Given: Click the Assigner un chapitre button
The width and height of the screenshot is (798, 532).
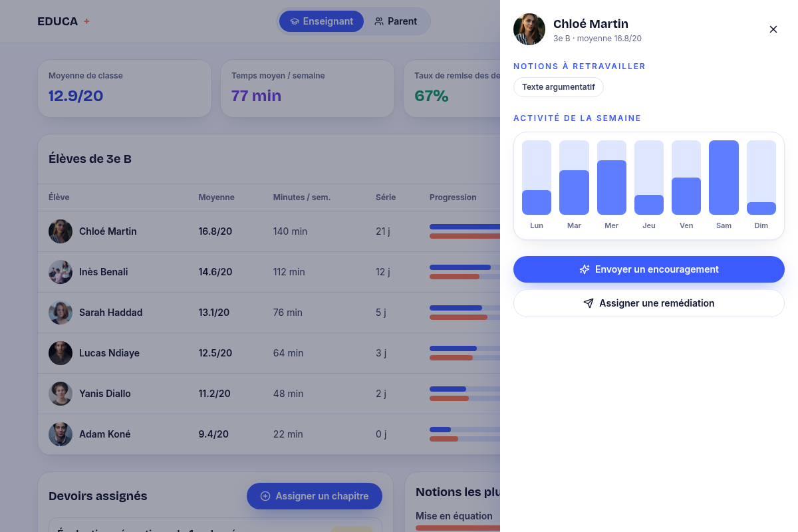Looking at the screenshot, I should (x=315, y=496).
